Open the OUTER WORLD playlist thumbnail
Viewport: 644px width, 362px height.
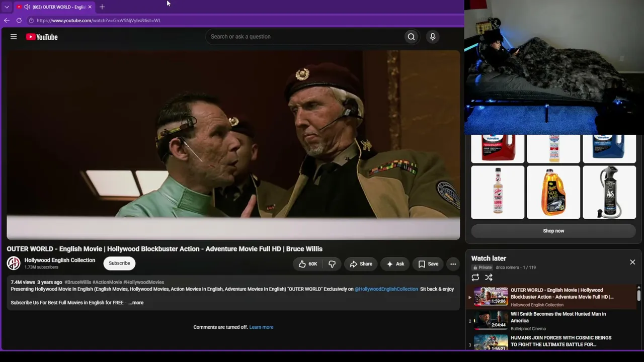click(491, 296)
